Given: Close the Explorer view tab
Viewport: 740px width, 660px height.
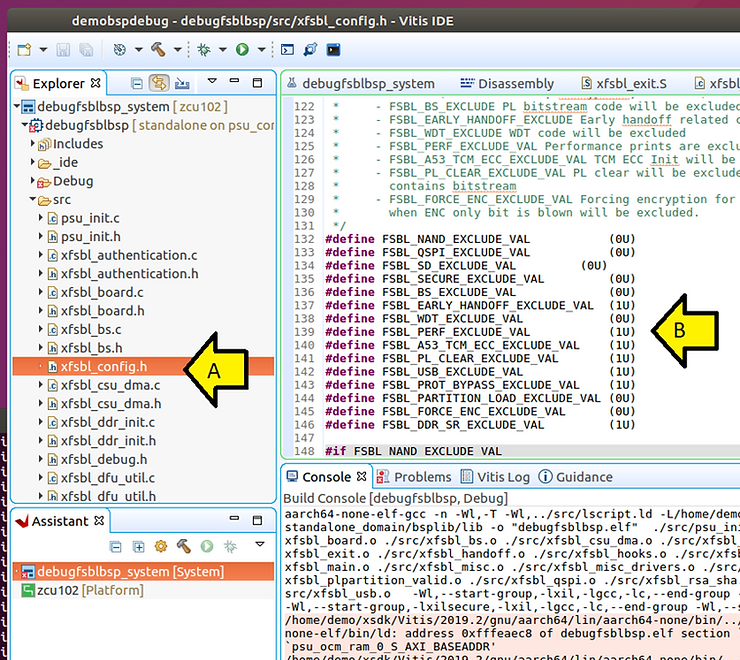Looking at the screenshot, I should (96, 83).
